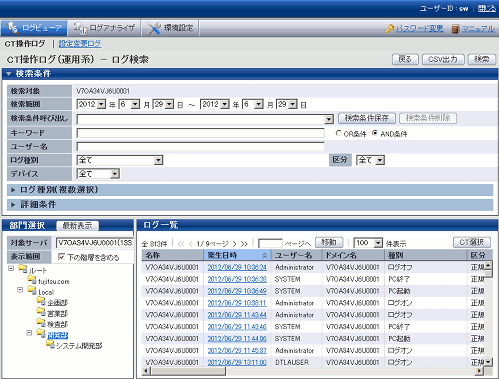Select the fujitsu.com folder icon
This screenshot has width=499, height=379.
pos(32,279)
